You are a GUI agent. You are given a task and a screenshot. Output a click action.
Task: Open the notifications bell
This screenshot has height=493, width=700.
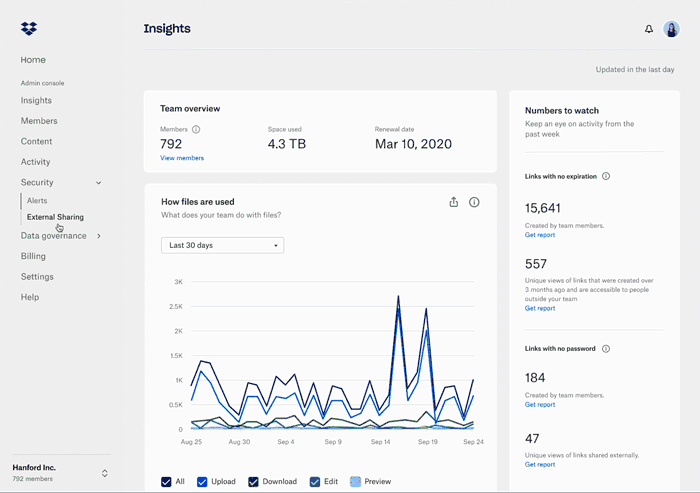point(649,29)
